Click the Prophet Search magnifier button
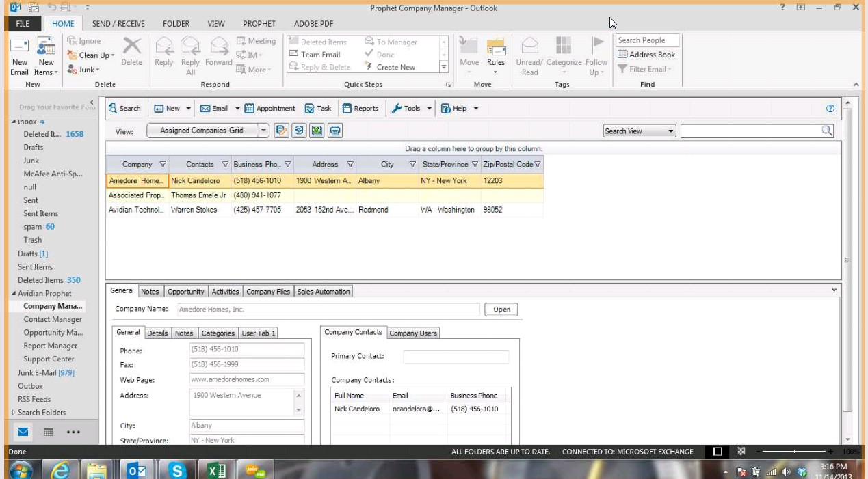The width and height of the screenshot is (868, 479). (x=124, y=108)
